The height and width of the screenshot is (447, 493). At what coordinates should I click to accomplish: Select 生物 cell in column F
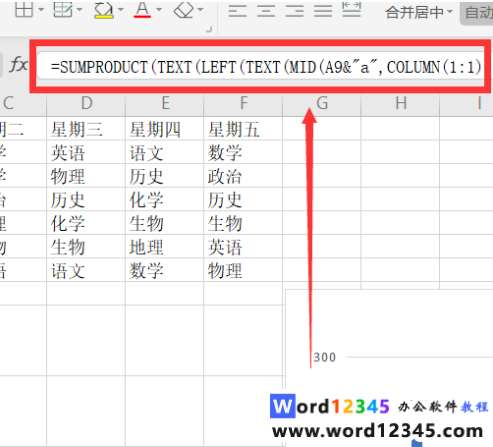[243, 223]
